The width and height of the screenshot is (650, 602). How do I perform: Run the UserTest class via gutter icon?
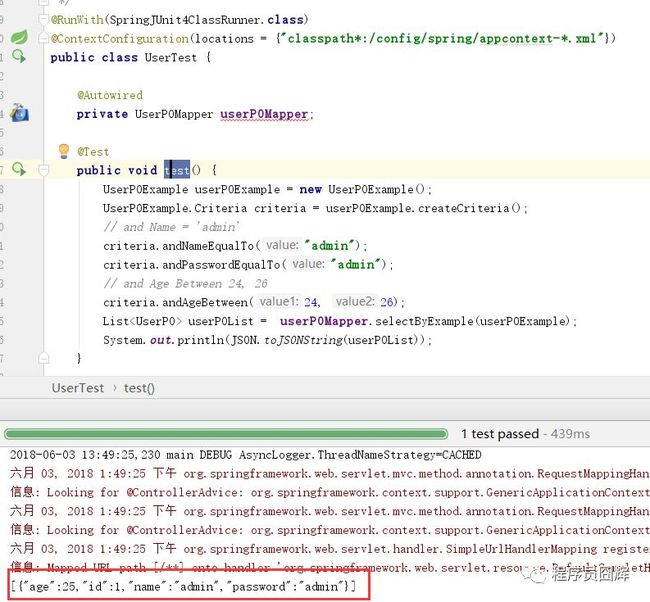19,56
